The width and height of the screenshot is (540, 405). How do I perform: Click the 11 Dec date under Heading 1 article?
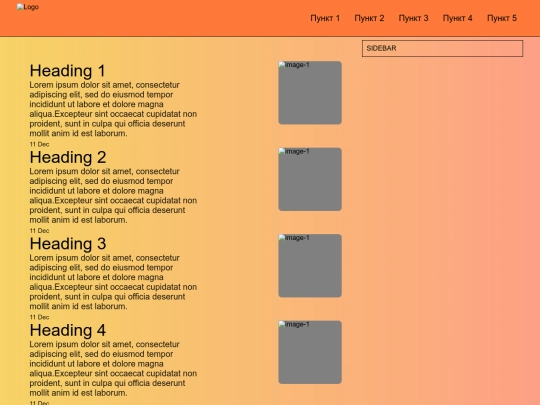pos(39,144)
